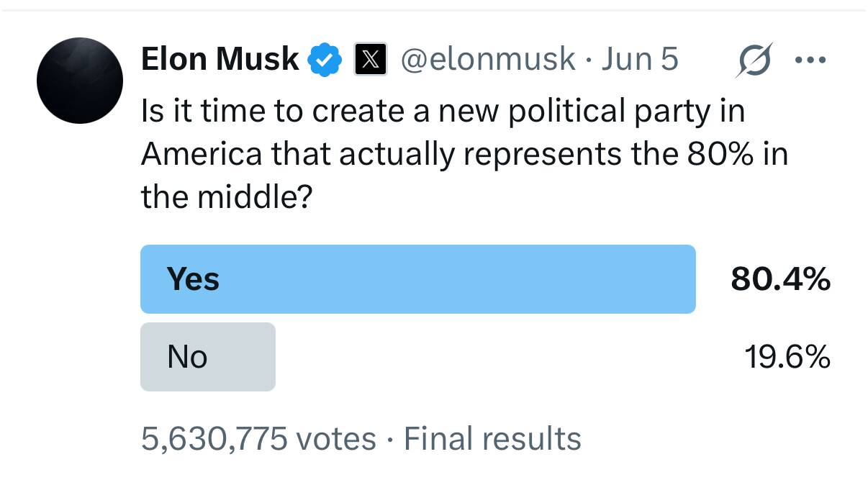Screen dimensions: 868x485
Task: Click the 19.6% result percentage
Action: [x=787, y=357]
